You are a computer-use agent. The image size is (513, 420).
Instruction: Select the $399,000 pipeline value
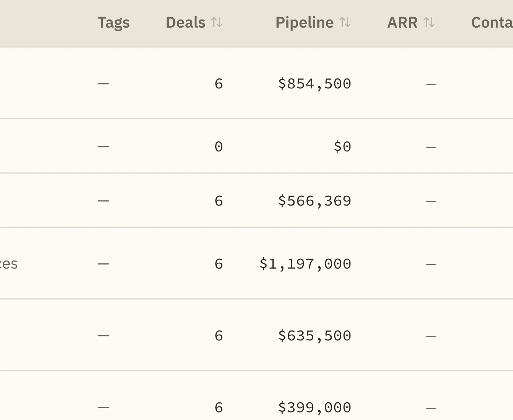[314, 407]
